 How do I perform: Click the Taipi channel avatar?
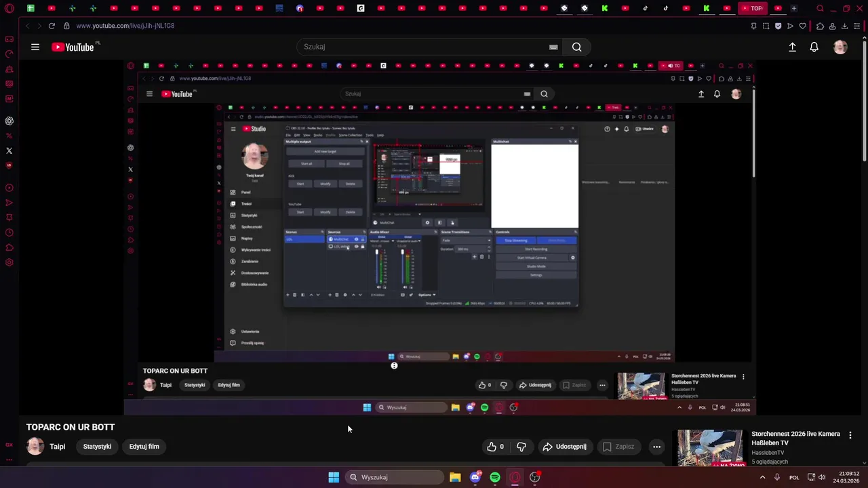pos(35,446)
